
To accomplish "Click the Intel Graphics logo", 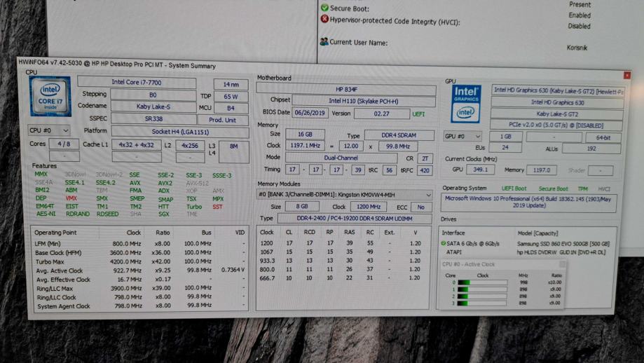I will coord(465,104).
